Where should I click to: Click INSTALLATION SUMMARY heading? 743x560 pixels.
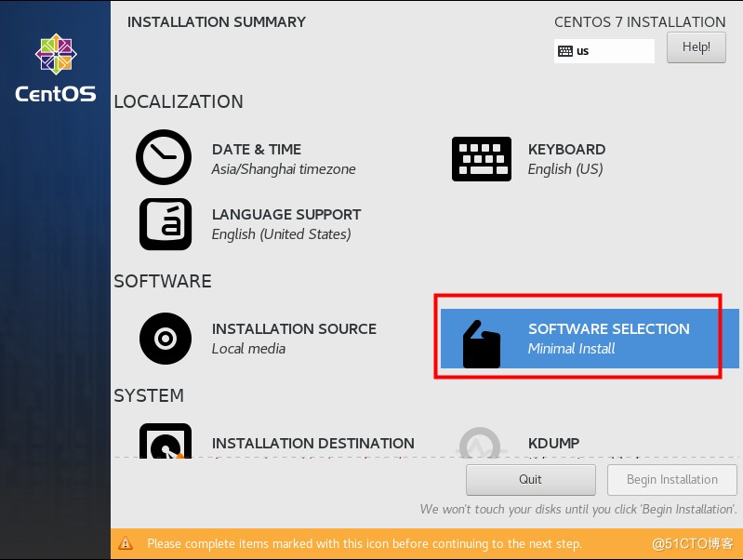(x=217, y=21)
